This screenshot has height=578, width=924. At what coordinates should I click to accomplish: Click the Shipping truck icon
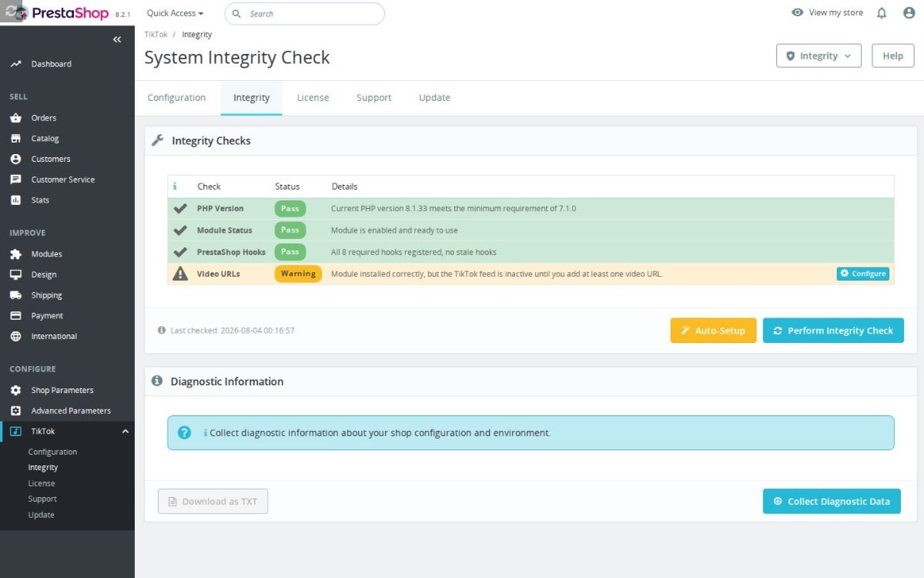15,295
